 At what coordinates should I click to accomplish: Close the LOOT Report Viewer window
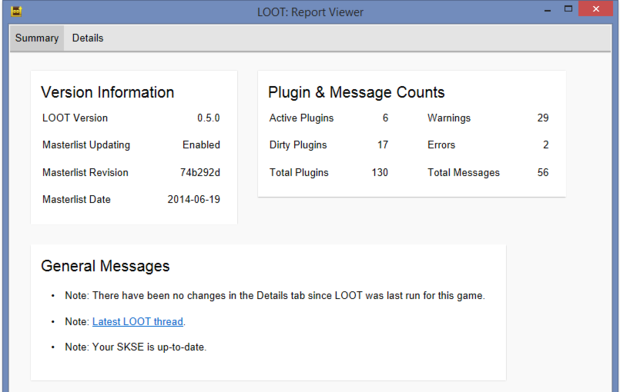tap(596, 9)
